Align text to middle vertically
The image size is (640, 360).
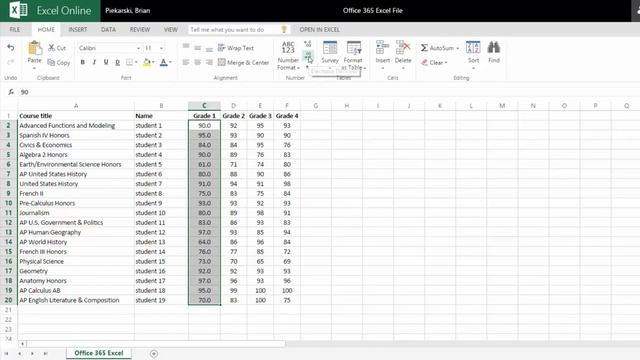(x=198, y=47)
